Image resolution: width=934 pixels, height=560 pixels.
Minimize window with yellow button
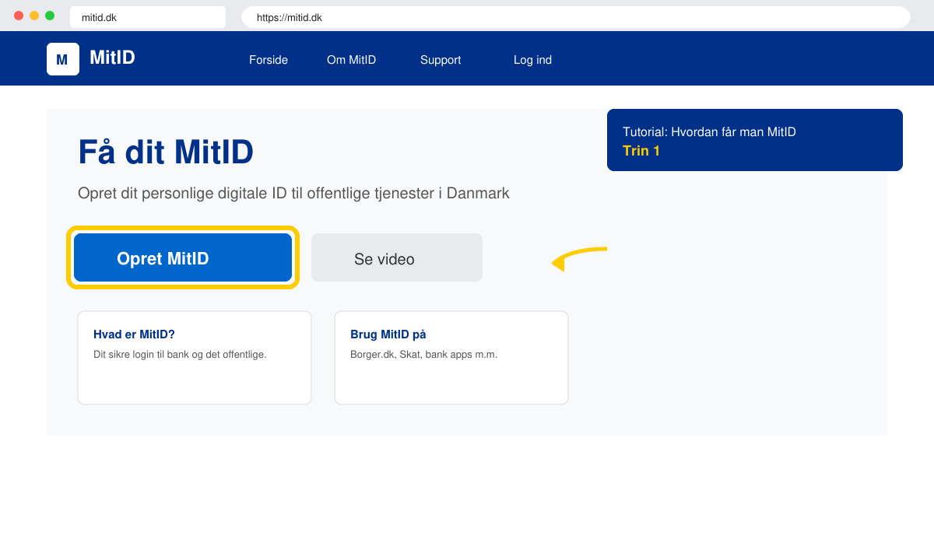34,16
